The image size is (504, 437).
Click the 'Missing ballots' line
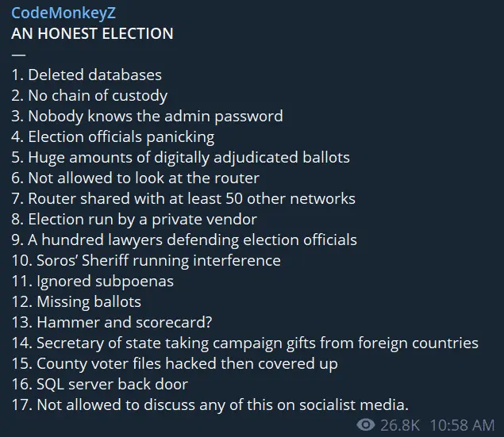[x=76, y=302]
